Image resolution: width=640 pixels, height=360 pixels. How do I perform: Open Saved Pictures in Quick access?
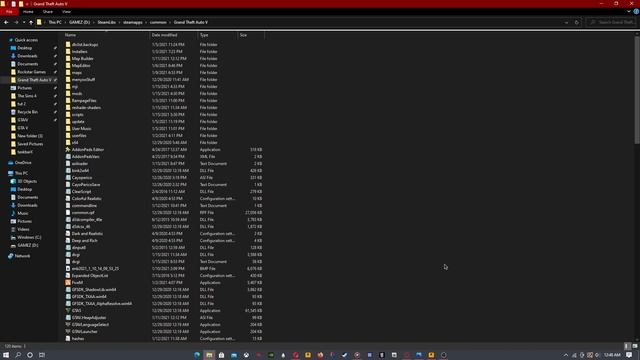[30, 144]
